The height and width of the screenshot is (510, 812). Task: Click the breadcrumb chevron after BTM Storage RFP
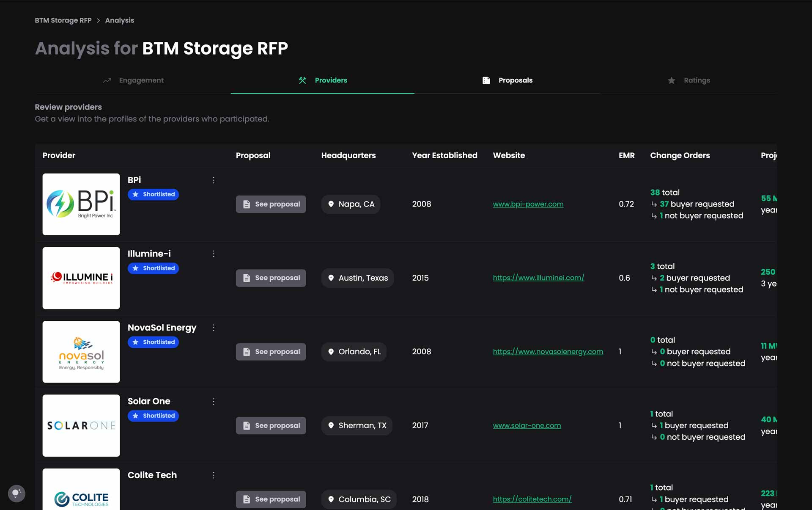[98, 20]
